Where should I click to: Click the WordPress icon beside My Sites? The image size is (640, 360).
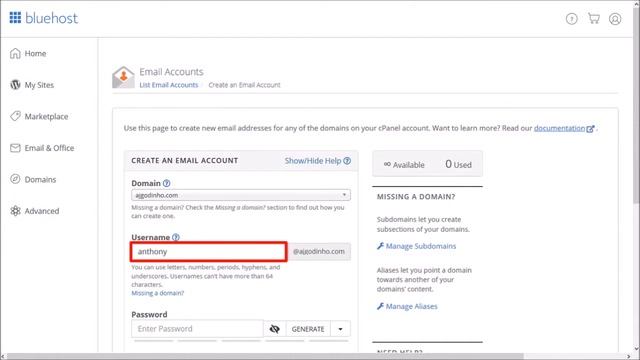(x=15, y=84)
